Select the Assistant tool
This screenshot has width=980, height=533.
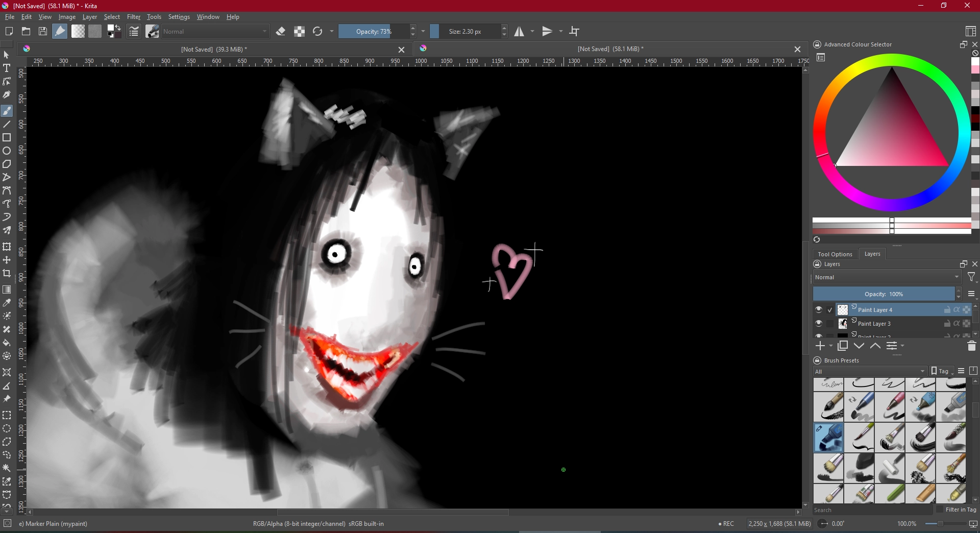pyautogui.click(x=7, y=373)
